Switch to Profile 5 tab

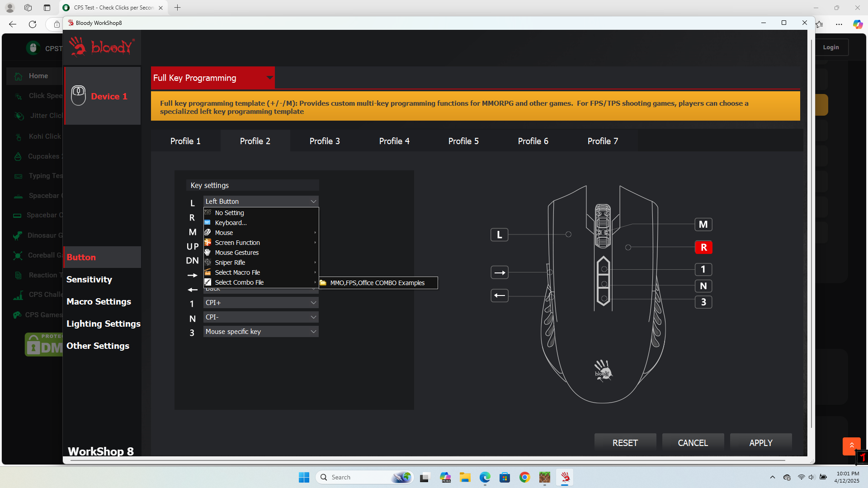463,141
